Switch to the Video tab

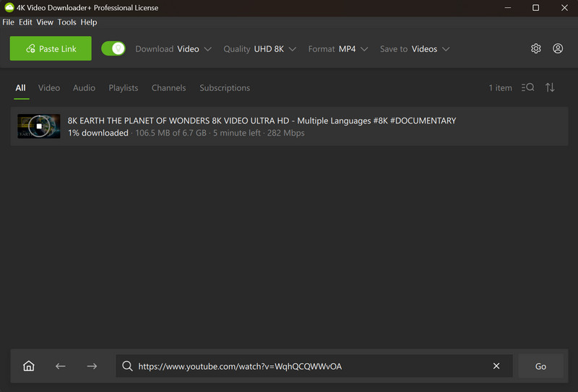(49, 87)
